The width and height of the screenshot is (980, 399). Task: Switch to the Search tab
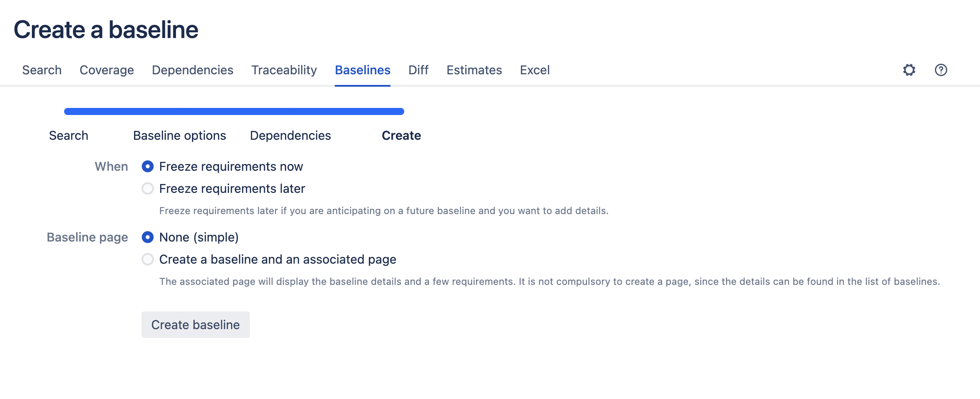42,70
